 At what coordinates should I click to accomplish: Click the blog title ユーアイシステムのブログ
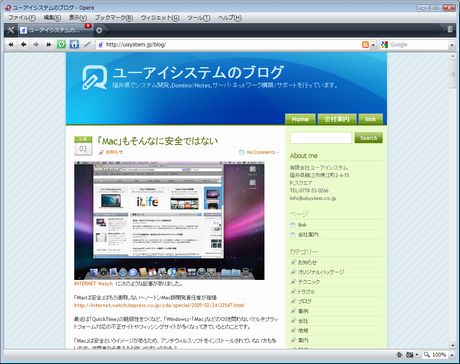click(199, 72)
